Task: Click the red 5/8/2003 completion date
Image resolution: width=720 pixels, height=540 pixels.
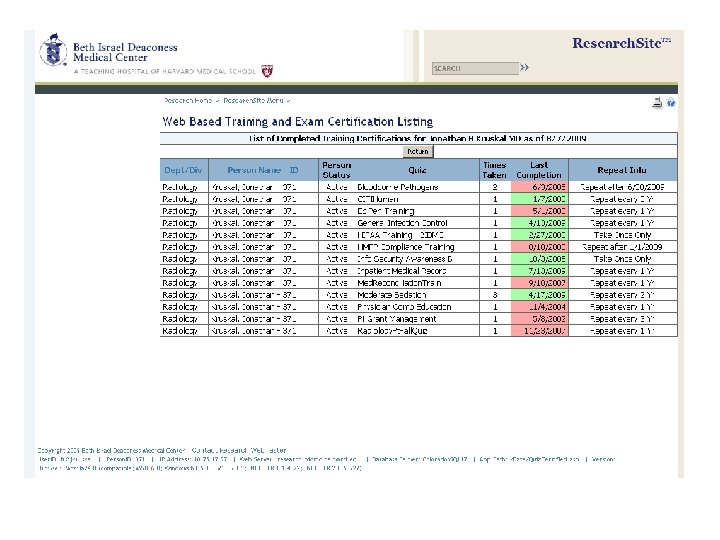Action: [x=540, y=319]
